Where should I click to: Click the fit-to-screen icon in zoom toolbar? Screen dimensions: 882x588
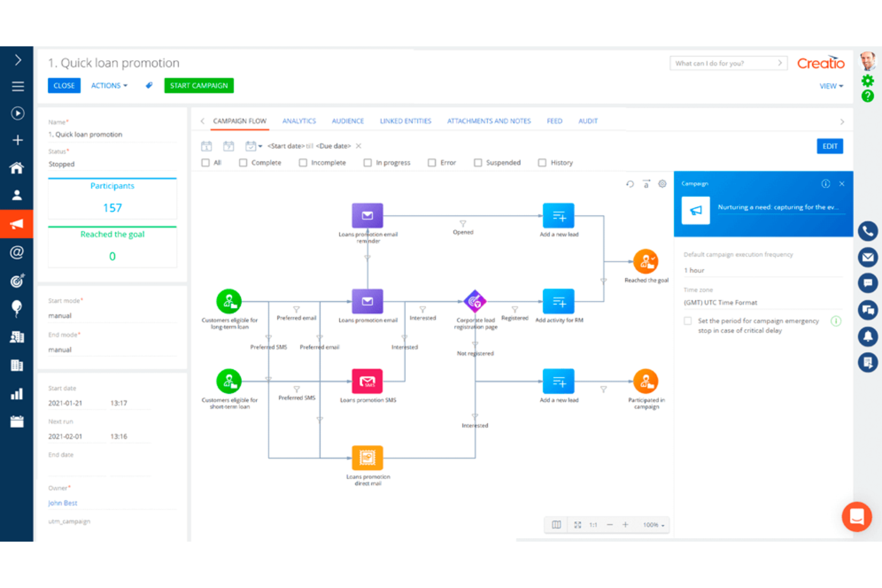coord(577,524)
